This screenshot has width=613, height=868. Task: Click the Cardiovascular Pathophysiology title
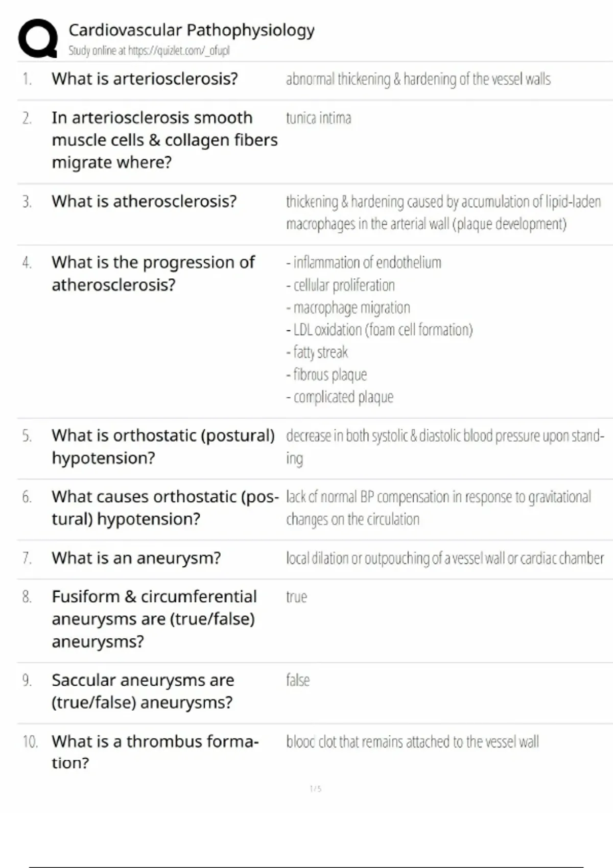click(x=192, y=30)
